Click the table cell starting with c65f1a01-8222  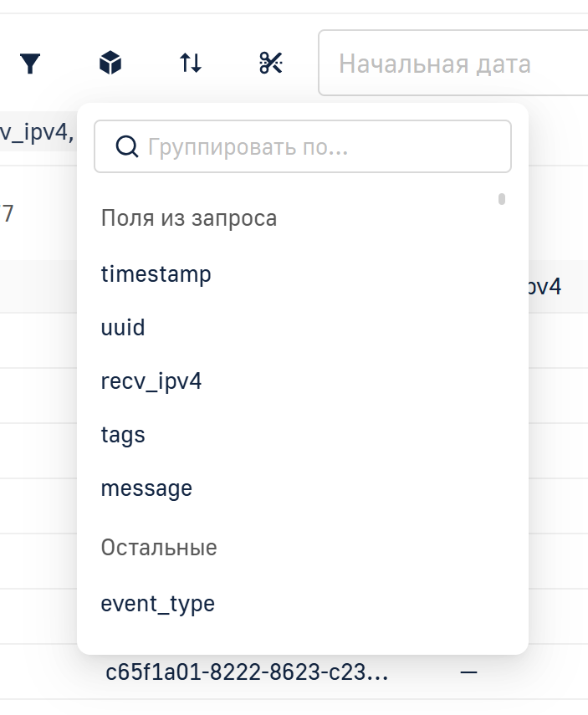click(x=247, y=672)
